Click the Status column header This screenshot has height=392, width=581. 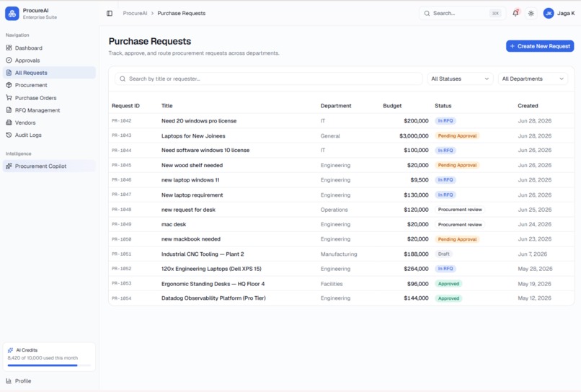[443, 106]
